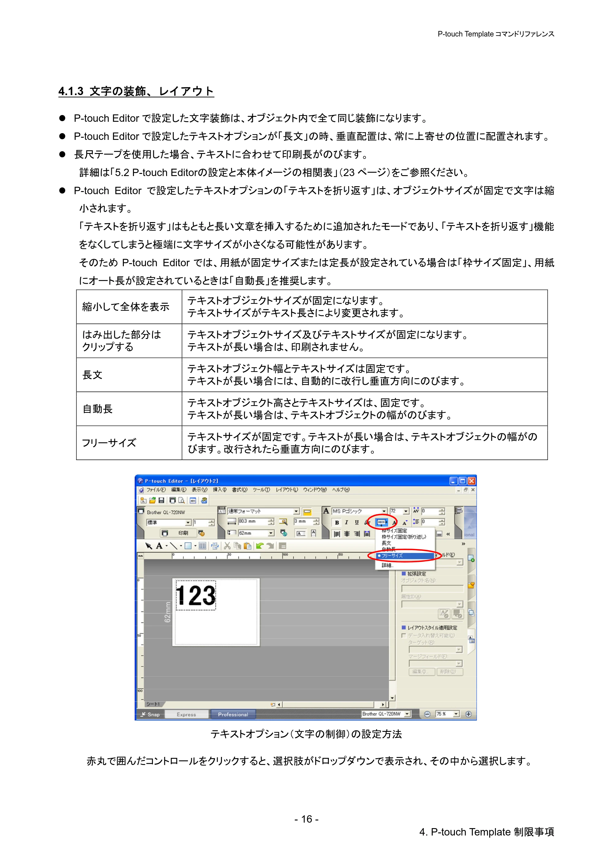
Task: Open the 標準 print quality dropdown
Action: point(188,522)
